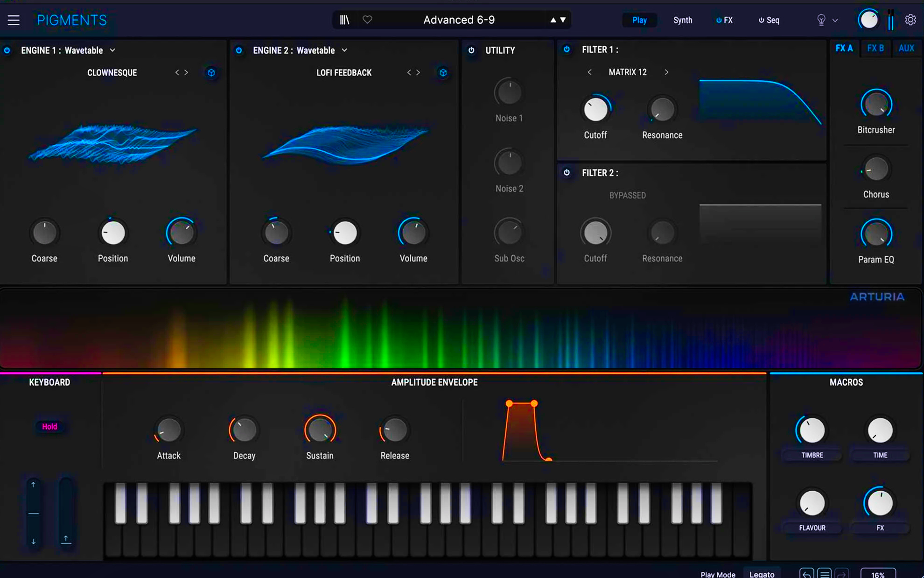Click the 16% CPU meter
The image size is (924, 578).
pos(878,574)
